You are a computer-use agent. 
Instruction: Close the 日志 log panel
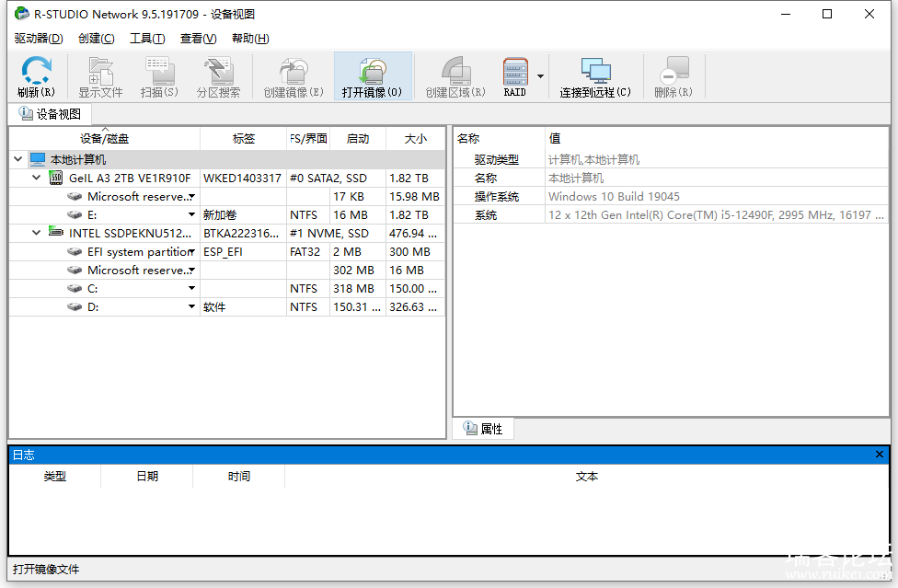tap(880, 454)
